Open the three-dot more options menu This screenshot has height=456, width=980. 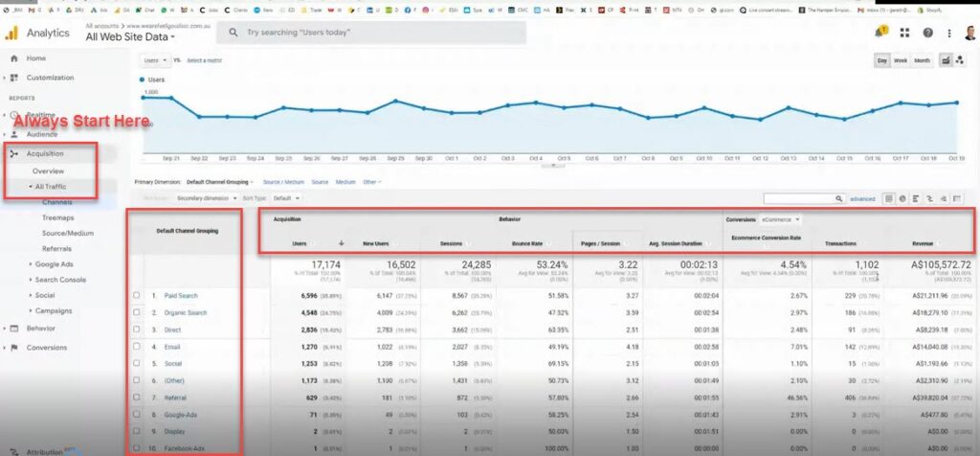point(949,34)
